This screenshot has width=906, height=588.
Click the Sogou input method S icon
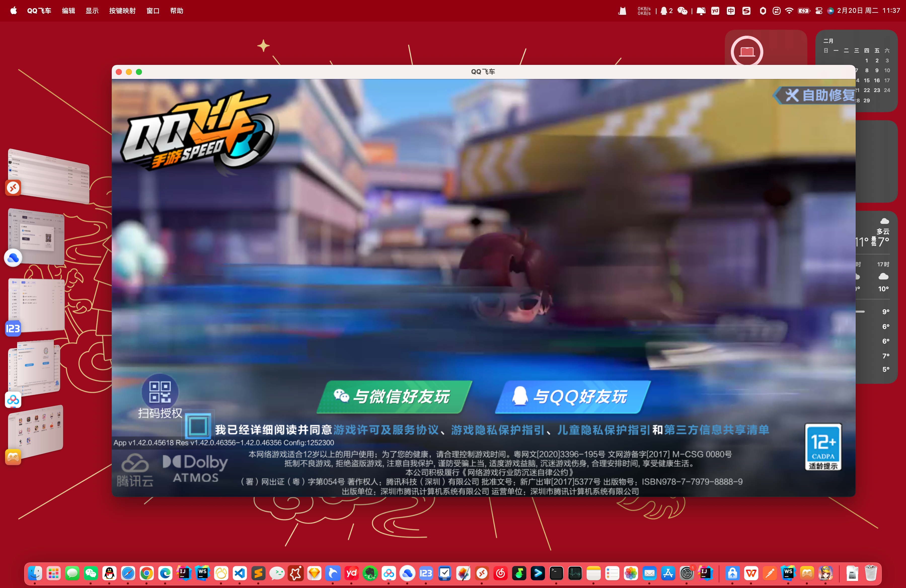(x=746, y=11)
